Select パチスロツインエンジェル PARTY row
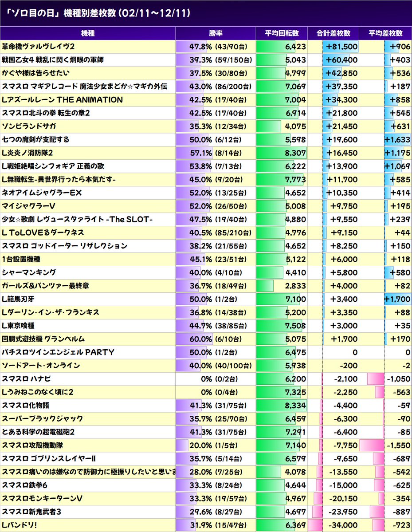Image resolution: width=412 pixels, height=532 pixels. click(206, 352)
